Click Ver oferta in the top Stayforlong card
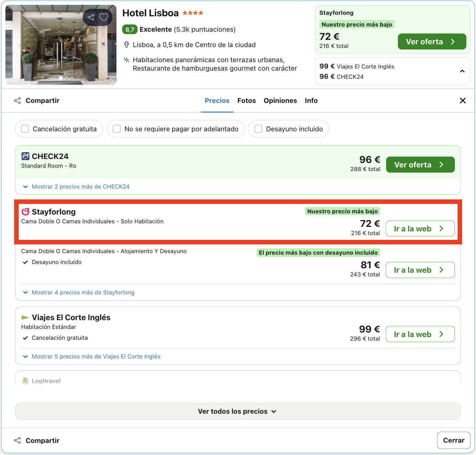The height and width of the screenshot is (455, 476). [432, 42]
